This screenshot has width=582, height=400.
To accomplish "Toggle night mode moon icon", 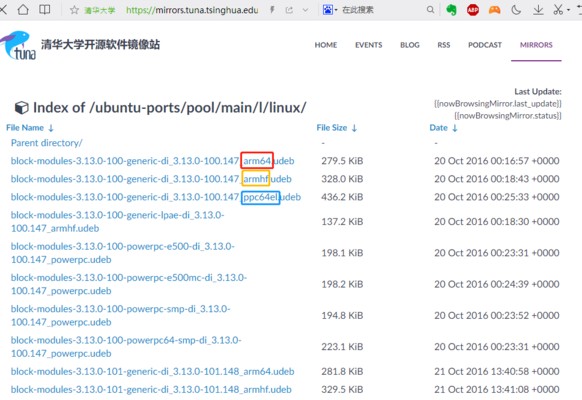I will tap(516, 10).
